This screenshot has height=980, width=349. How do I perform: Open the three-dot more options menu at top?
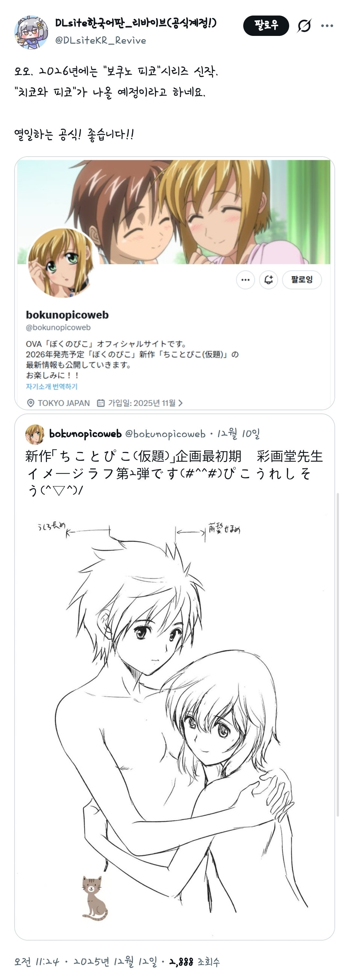coord(327,26)
